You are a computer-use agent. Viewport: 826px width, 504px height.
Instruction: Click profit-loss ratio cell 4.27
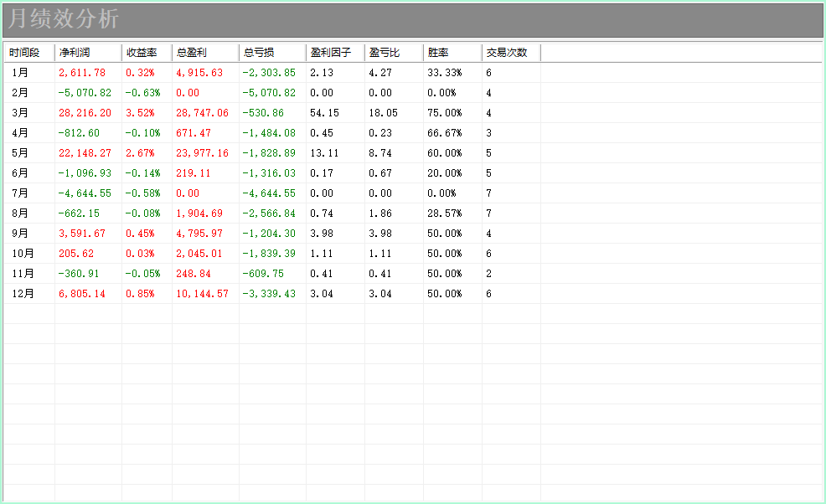pyautogui.click(x=380, y=73)
